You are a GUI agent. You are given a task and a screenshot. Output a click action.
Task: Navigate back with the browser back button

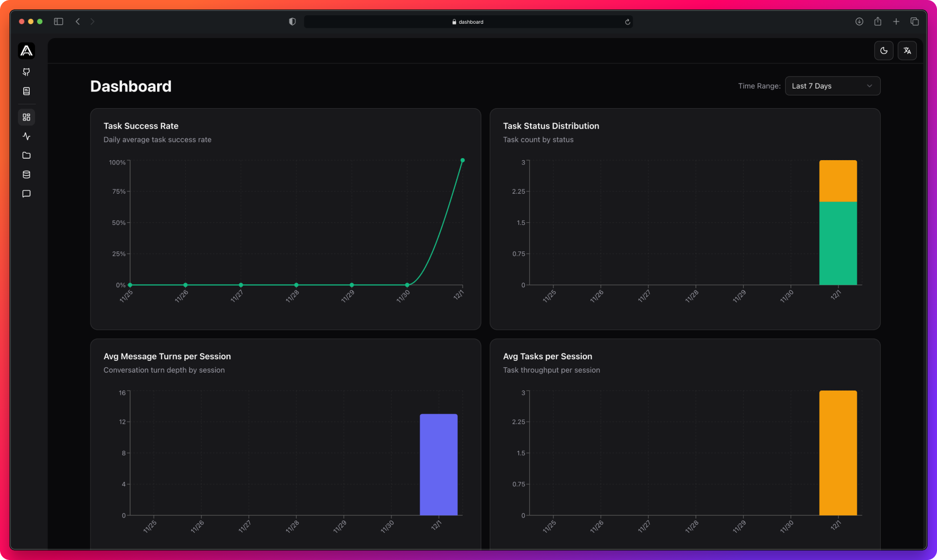tap(78, 21)
